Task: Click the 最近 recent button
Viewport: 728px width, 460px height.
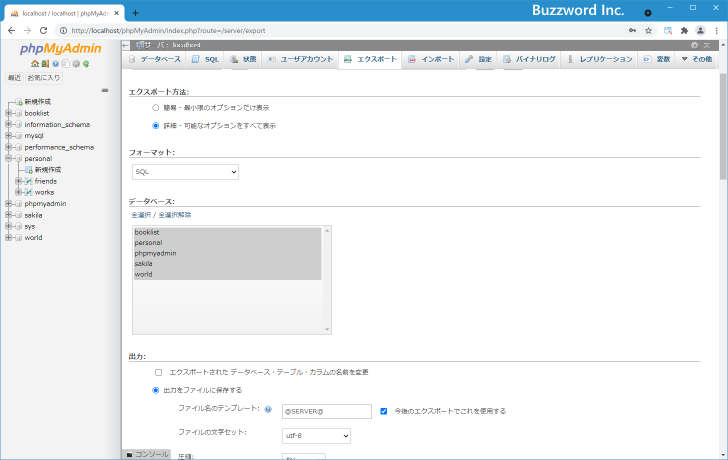Action: 14,78
